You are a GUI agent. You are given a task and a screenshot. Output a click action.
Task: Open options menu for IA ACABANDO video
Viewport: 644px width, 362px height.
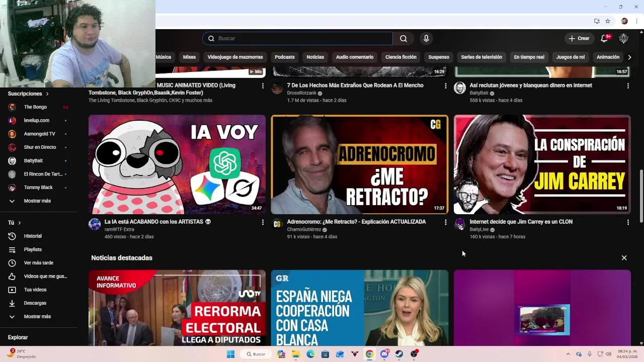click(x=263, y=222)
